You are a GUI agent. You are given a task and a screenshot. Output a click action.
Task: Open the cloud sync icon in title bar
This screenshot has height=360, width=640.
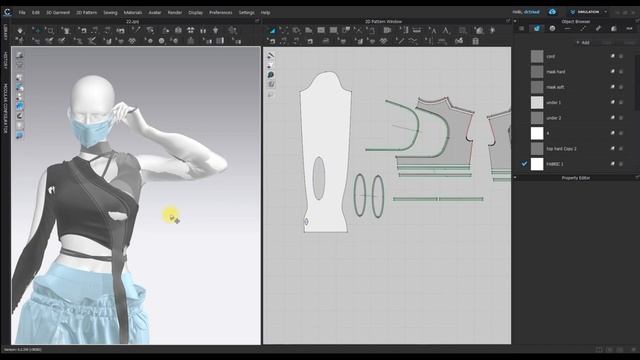(x=552, y=12)
